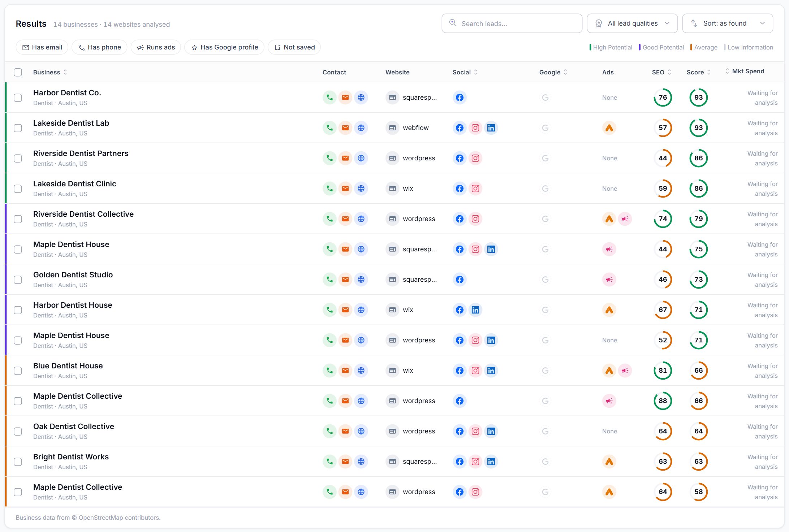Tick the Riverside Dentist Partners checkbox
789x532 pixels.
[x=18, y=158]
